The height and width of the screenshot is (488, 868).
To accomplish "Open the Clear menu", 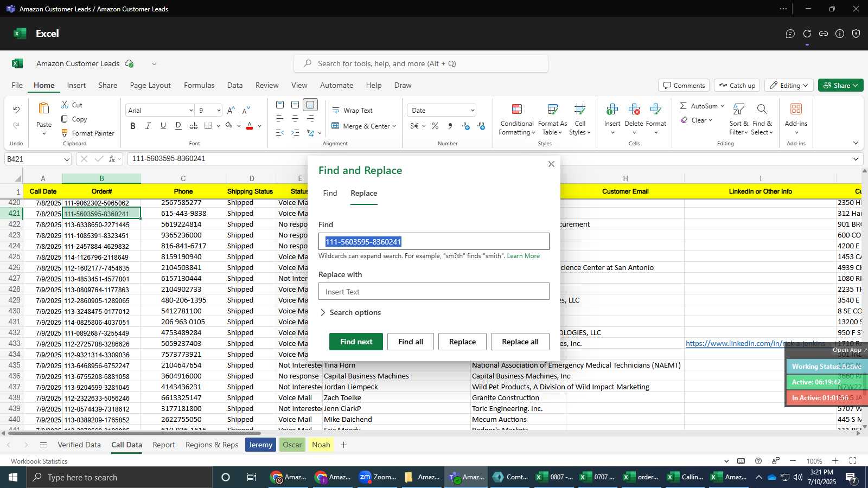I will pos(696,120).
